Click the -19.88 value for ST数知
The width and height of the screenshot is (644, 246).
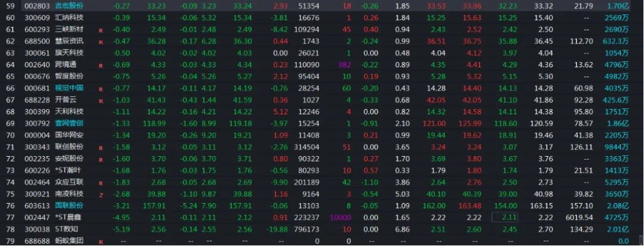click(x=278, y=229)
